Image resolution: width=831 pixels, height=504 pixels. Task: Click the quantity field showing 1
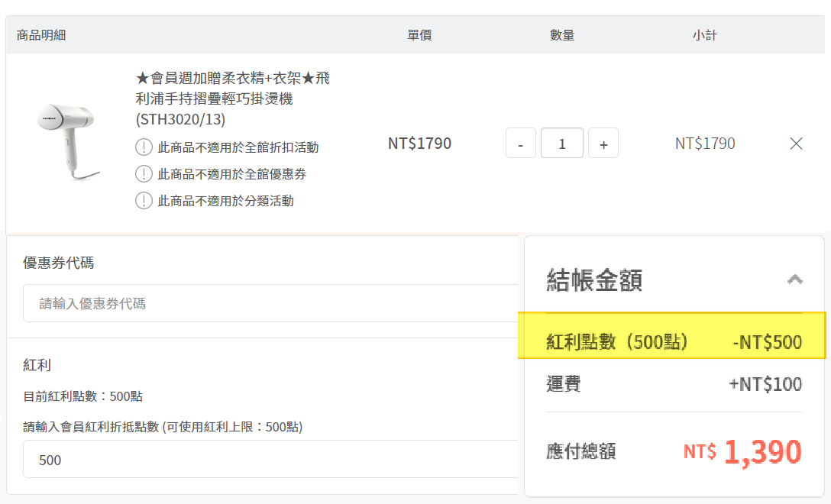[562, 144]
